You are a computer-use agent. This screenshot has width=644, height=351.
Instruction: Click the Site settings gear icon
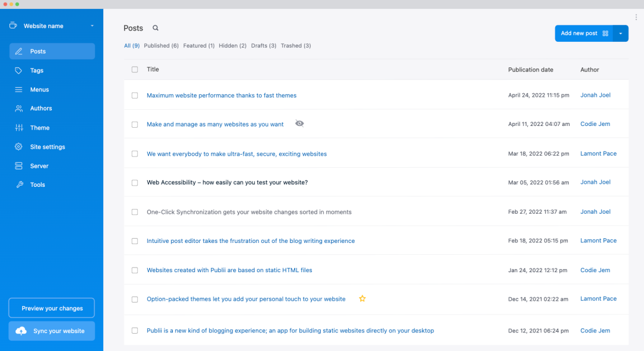point(18,147)
